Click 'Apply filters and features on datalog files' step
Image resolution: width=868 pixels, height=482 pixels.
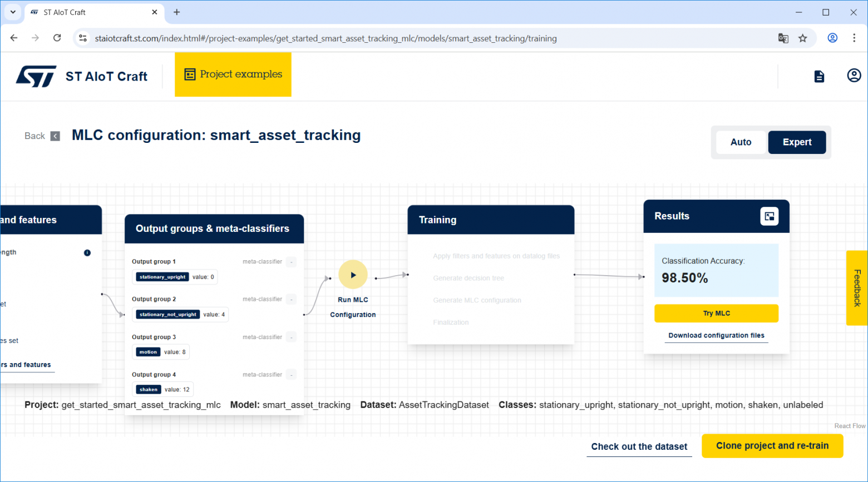[x=496, y=256]
